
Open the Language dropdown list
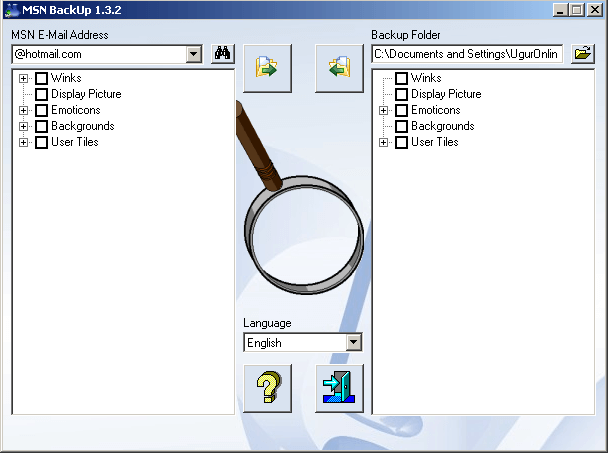pyautogui.click(x=353, y=342)
